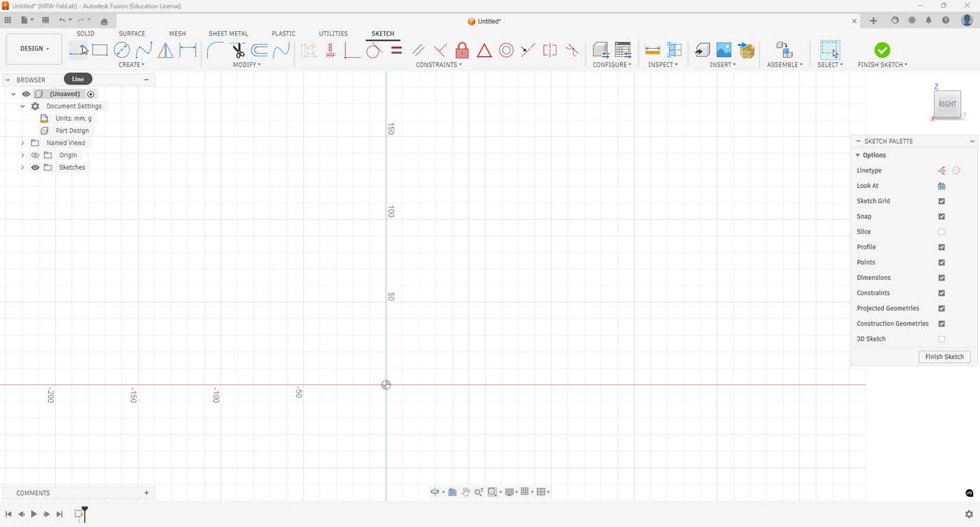Apply the Tangent constraint
Viewport: 980px width, 527px height.
374,50
